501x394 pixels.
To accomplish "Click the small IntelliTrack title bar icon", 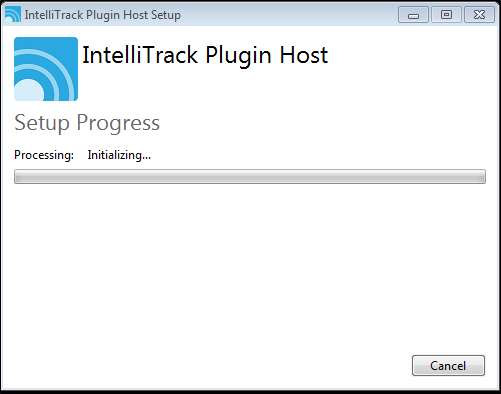I will click(x=13, y=14).
